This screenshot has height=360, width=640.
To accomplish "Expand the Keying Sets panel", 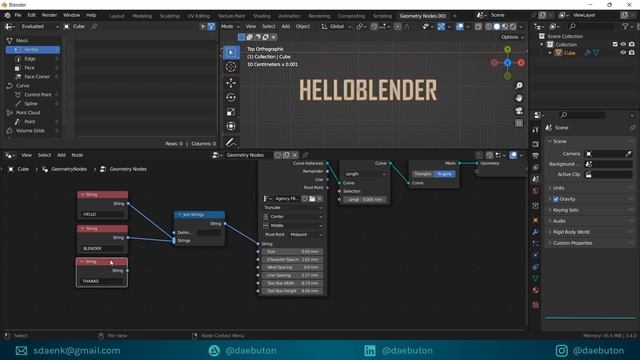I will coord(565,210).
